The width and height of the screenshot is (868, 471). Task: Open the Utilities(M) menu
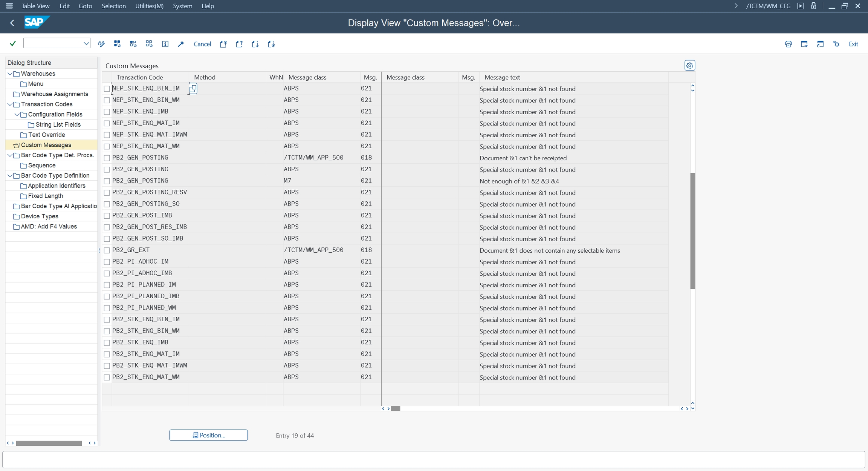tap(149, 6)
